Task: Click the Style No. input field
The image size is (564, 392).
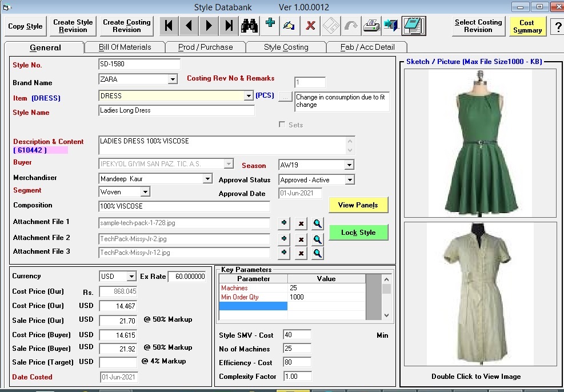Action: click(x=139, y=64)
